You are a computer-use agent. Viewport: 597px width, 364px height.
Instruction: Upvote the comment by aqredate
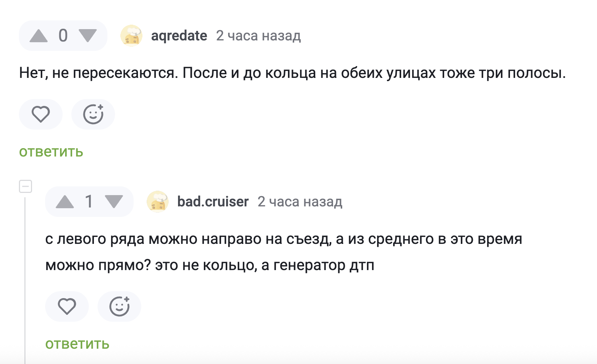[x=39, y=36]
